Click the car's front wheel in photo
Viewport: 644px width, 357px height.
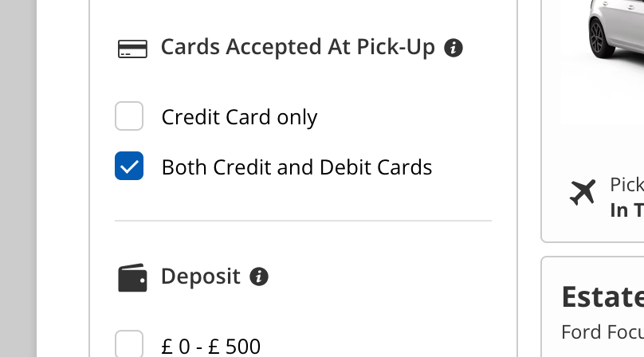click(598, 35)
